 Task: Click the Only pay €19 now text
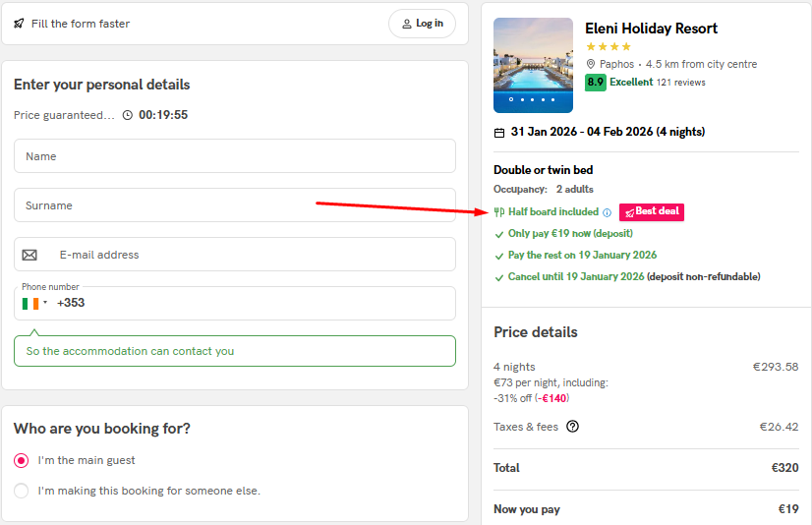tap(570, 234)
